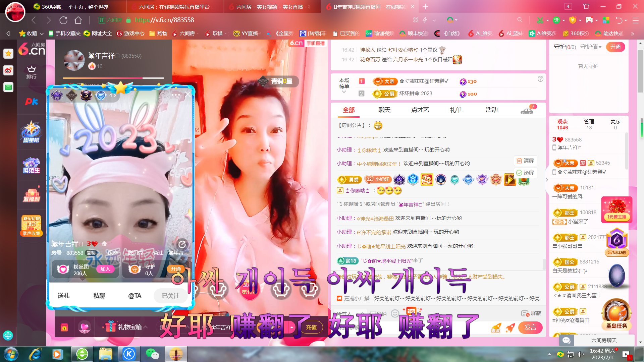
Task: Open the QR code icon in address bar
Action: pyautogui.click(x=416, y=20)
